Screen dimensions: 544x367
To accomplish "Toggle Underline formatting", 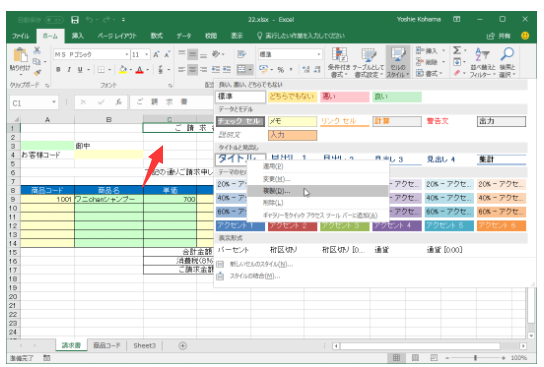I will (80, 70).
